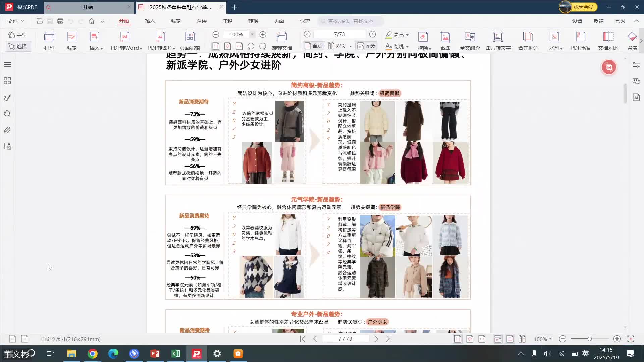This screenshot has height=362, width=644.
Task: Click the 全文翻译 translation icon
Action: tap(470, 40)
